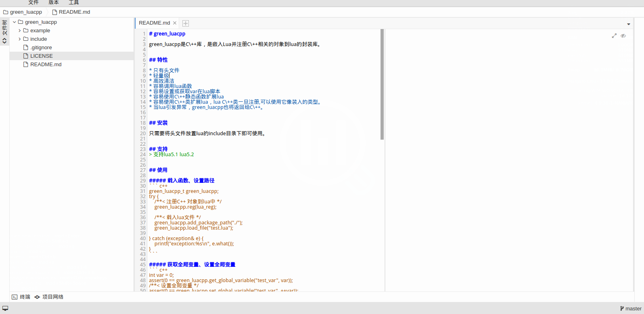Switch to the README.md editor tab
The height and width of the screenshot is (314, 644).
pyautogui.click(x=155, y=23)
